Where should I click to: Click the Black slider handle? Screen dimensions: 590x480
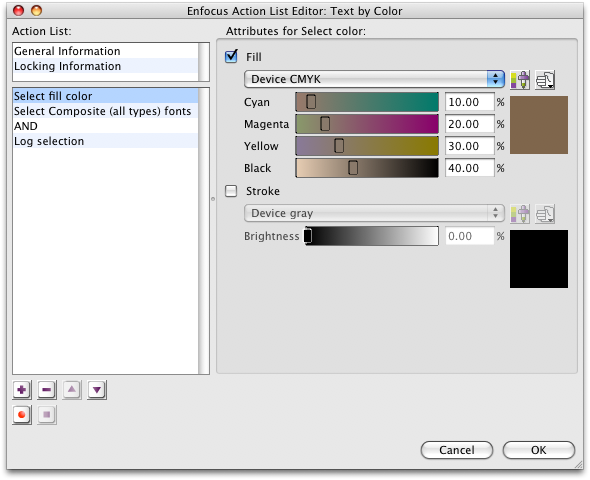coord(353,168)
